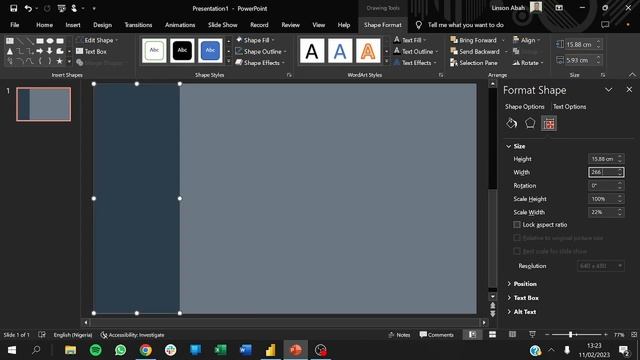Save the presentation with the Save icon
Viewport: 640px width, 360px height.
tap(13, 8)
